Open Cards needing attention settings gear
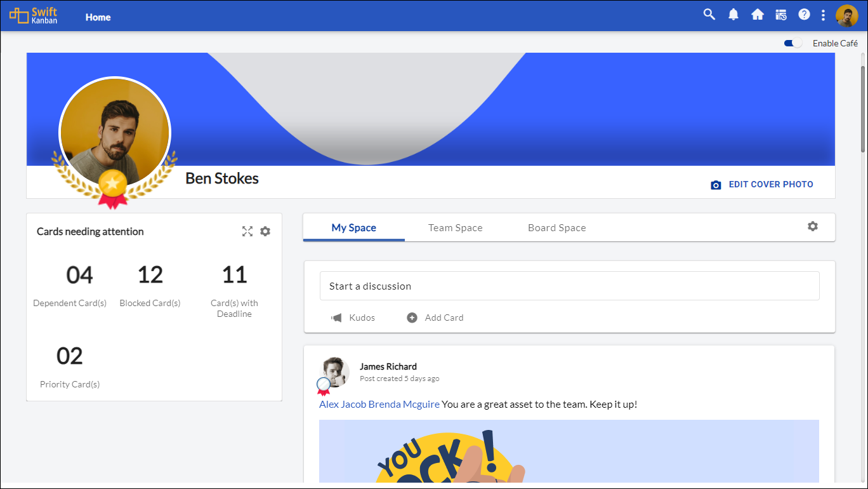Image resolution: width=868 pixels, height=489 pixels. pyautogui.click(x=265, y=231)
